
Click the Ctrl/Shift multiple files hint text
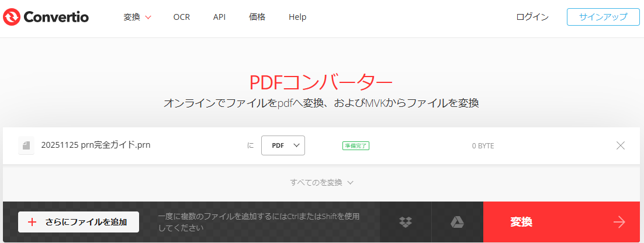coord(259,221)
